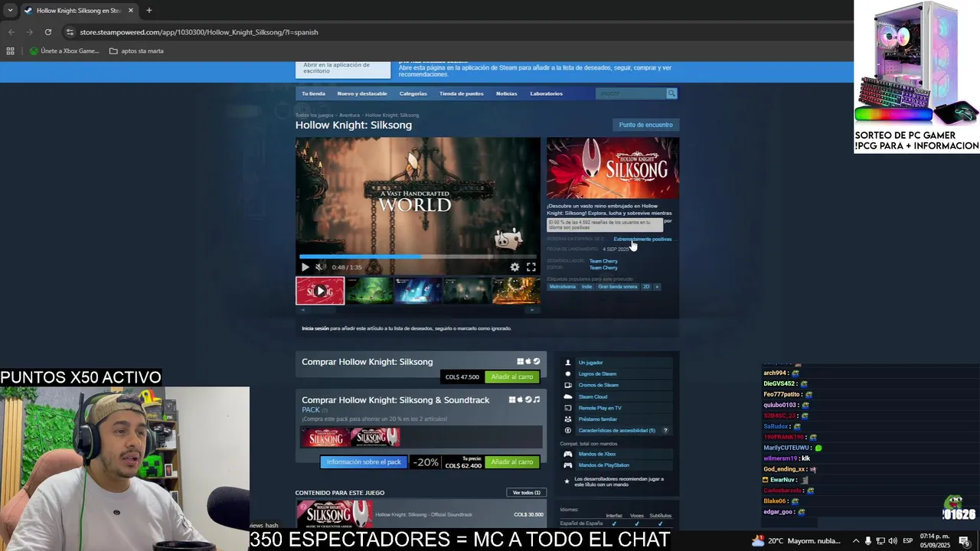Click Ver todos (1) button
The height and width of the screenshot is (551, 980).
[x=526, y=493]
